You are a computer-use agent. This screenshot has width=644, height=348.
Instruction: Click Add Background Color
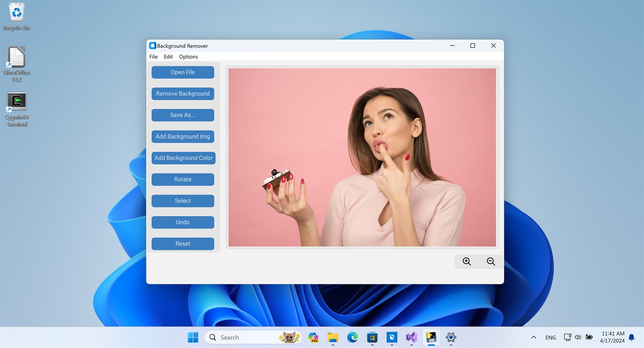pyautogui.click(x=183, y=158)
